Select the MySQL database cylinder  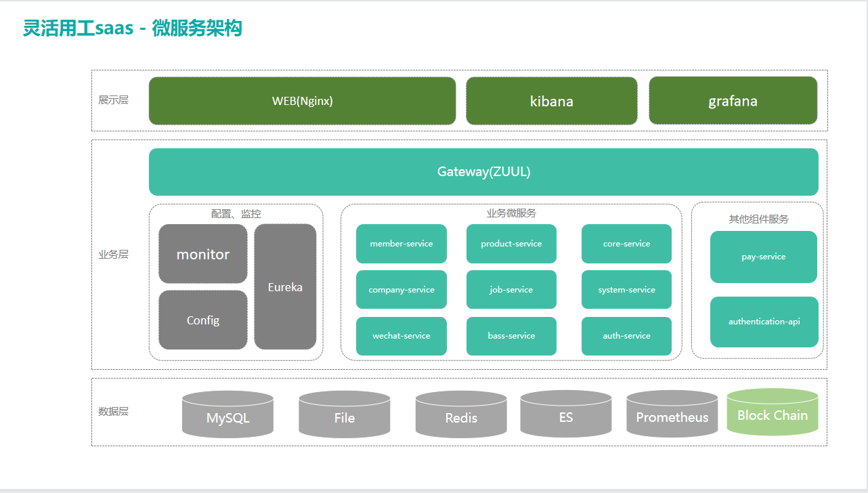point(227,414)
